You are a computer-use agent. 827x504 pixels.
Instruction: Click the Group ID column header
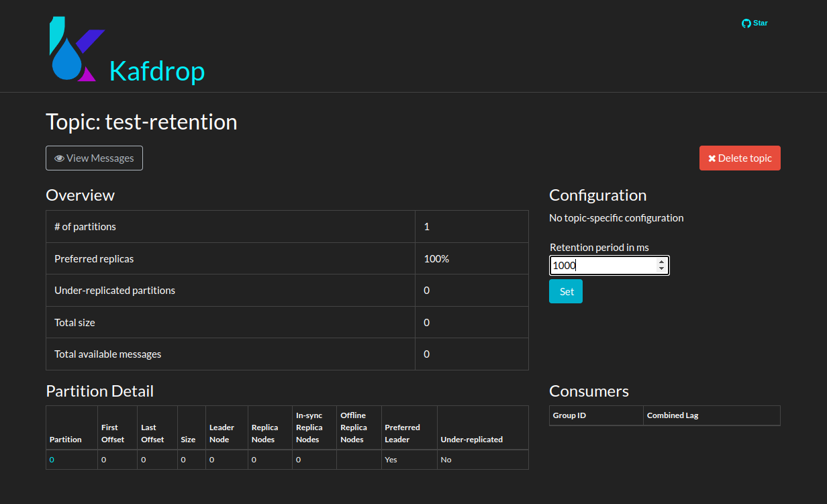coord(569,415)
